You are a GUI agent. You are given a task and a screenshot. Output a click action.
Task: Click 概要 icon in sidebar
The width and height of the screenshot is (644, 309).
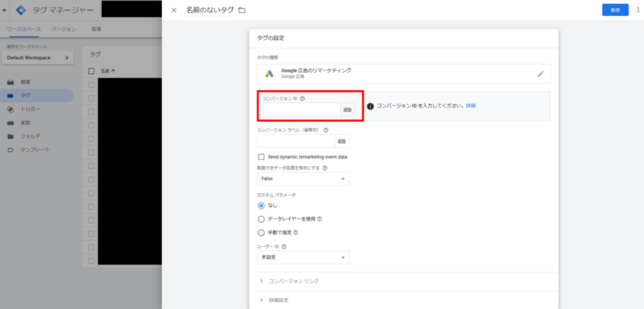11,82
